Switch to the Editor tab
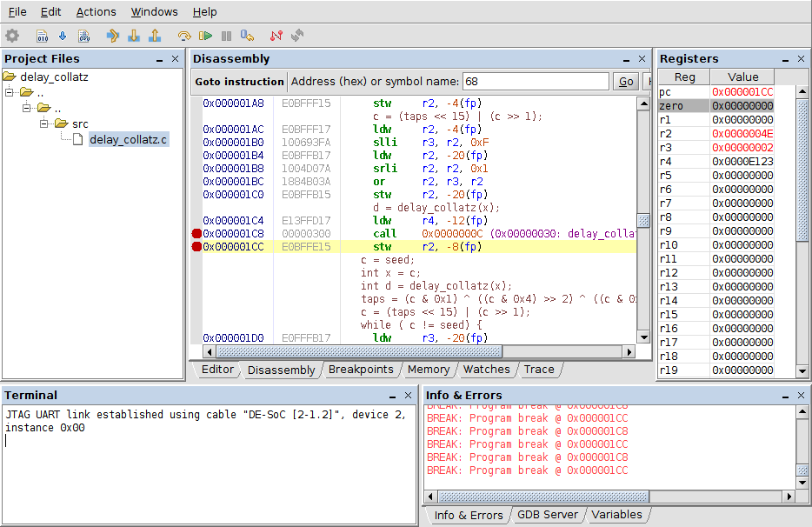The image size is (812, 527). (x=217, y=370)
